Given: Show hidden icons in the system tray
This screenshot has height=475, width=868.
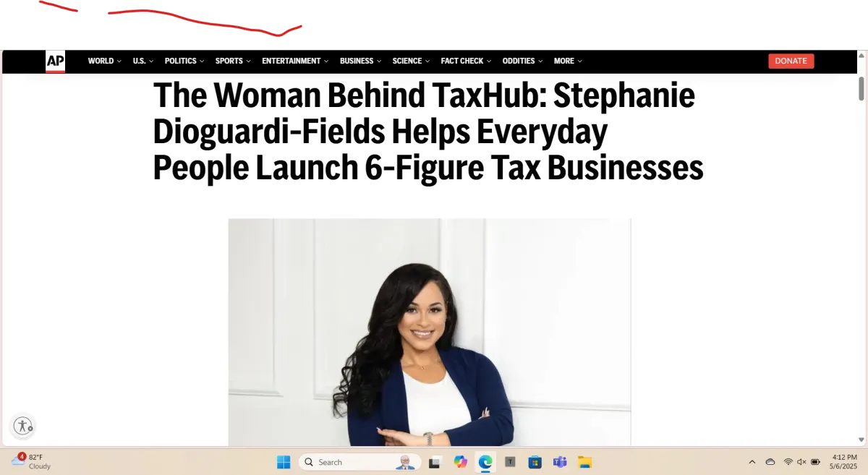Looking at the screenshot, I should tap(752, 462).
